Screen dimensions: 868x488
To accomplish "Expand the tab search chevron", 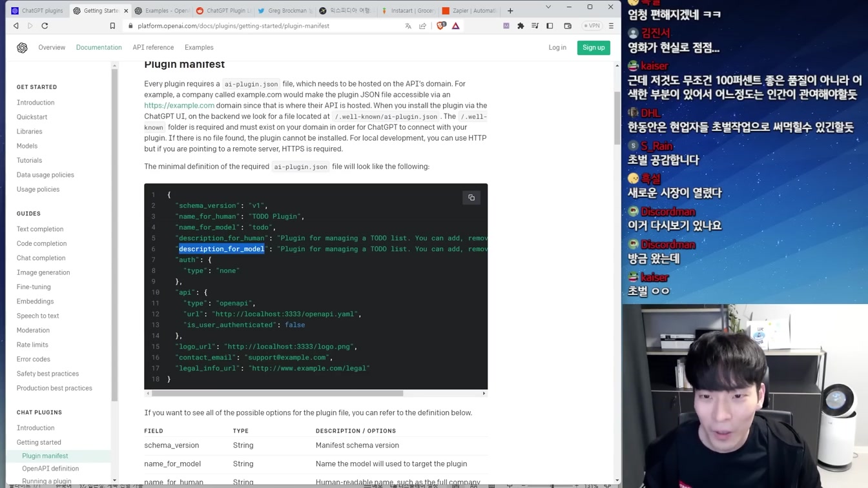I will pos(548,7).
